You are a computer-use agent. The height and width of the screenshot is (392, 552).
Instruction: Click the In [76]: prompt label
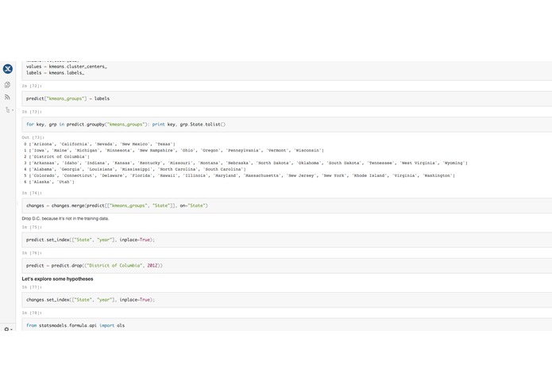tap(32, 253)
